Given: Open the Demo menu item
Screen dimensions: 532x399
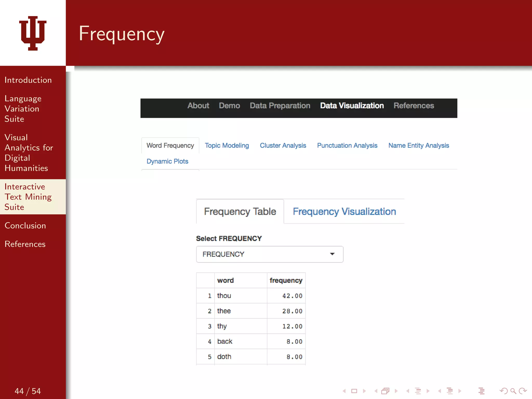Looking at the screenshot, I should (229, 106).
